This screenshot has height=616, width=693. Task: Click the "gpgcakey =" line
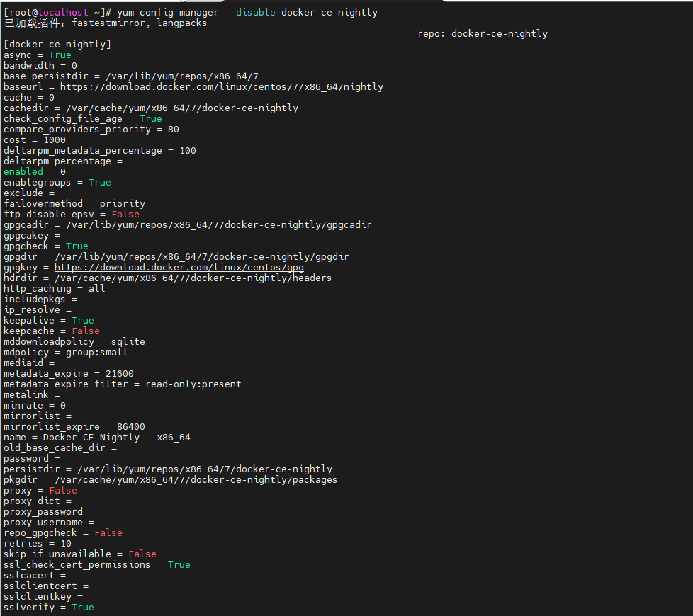(32, 235)
